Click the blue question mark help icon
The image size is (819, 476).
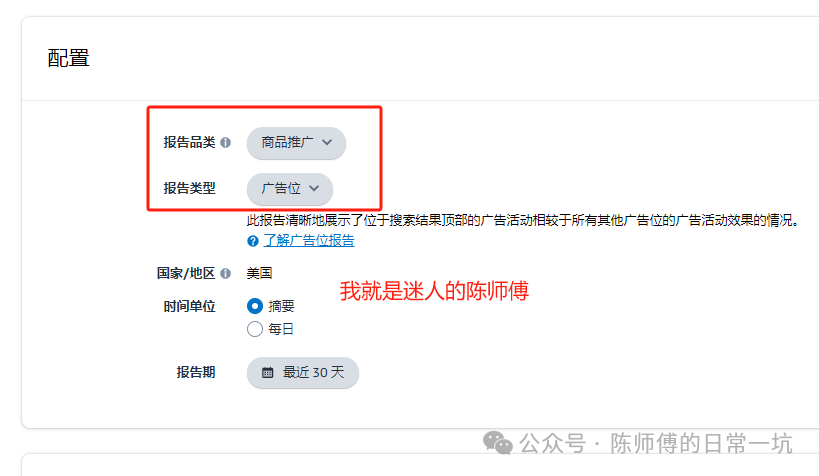click(253, 241)
